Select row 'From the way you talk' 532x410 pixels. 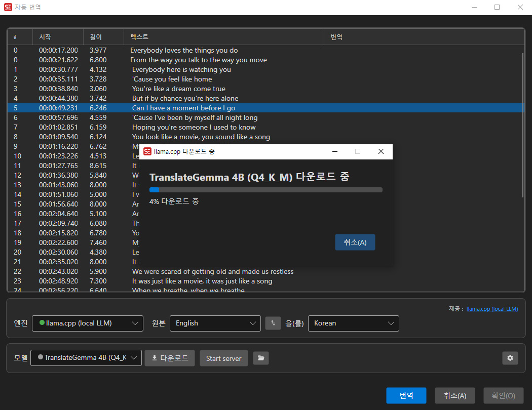[265, 60]
